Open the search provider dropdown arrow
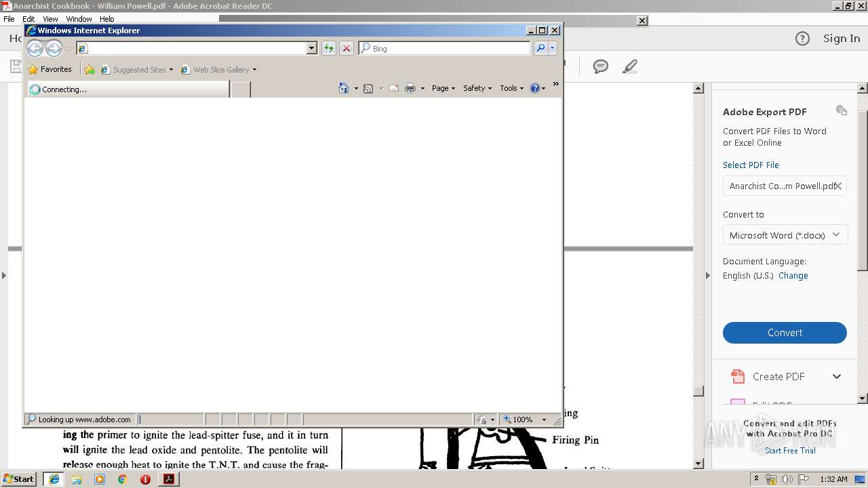The height and width of the screenshot is (488, 868). pyautogui.click(x=553, y=48)
